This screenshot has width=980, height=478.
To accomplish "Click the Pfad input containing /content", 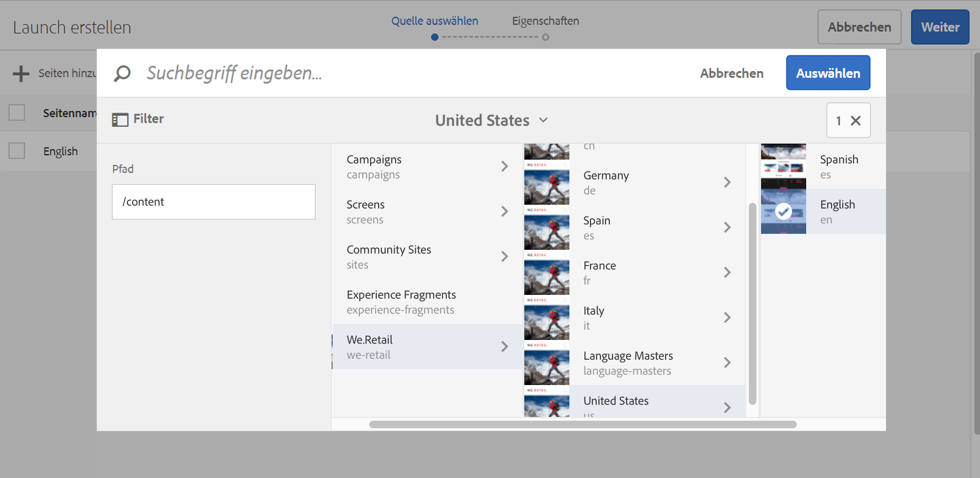I will [x=214, y=202].
